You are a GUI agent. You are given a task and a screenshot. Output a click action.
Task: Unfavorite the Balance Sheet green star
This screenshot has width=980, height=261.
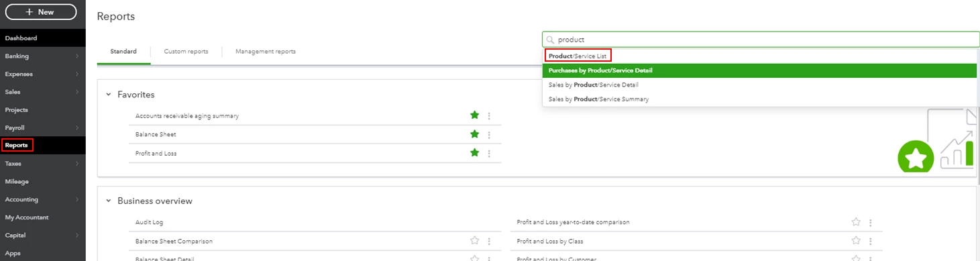[475, 134]
